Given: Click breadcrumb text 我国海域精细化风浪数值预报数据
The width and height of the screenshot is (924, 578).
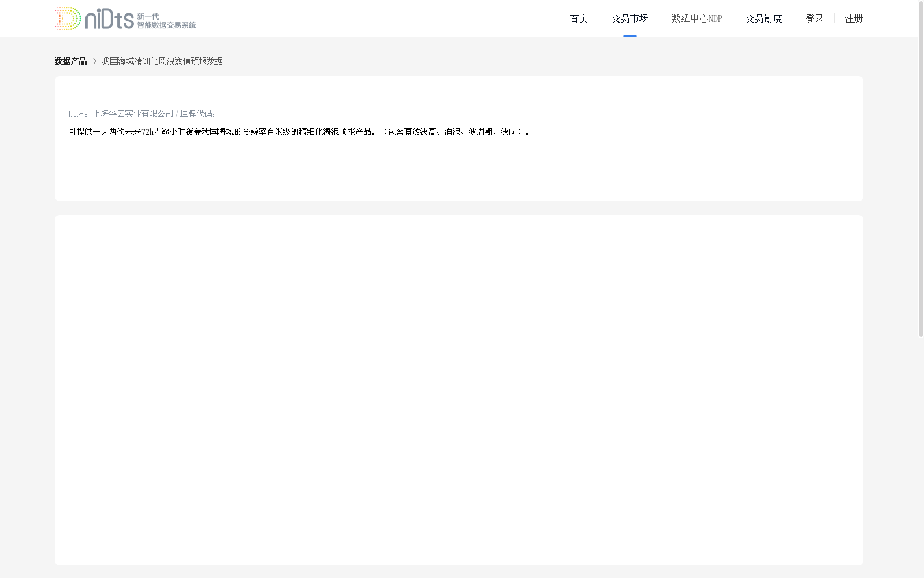Looking at the screenshot, I should coord(162,61).
